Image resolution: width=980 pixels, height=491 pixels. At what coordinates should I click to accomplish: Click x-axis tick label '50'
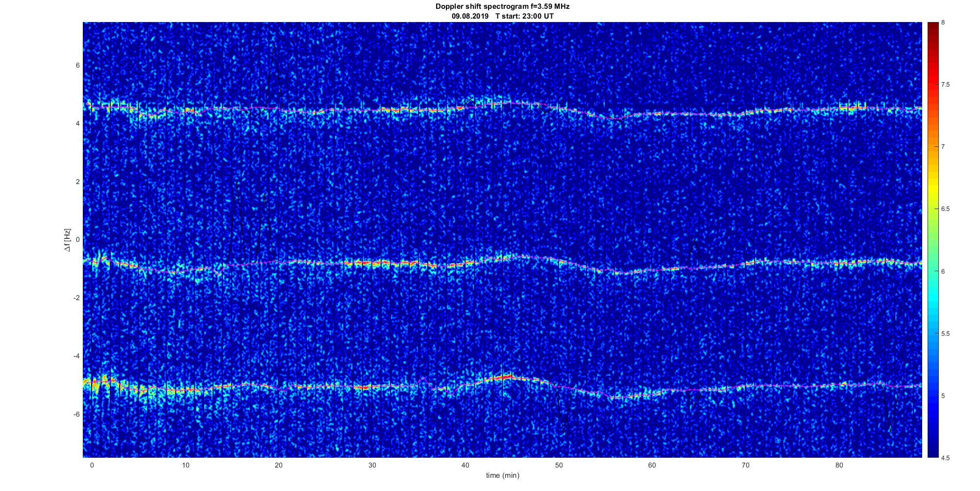559,465
